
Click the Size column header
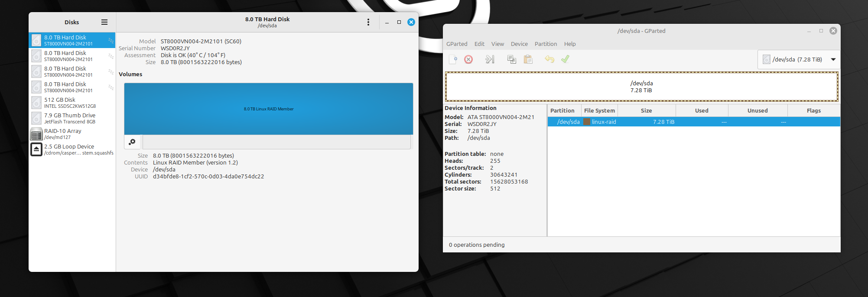(x=647, y=110)
